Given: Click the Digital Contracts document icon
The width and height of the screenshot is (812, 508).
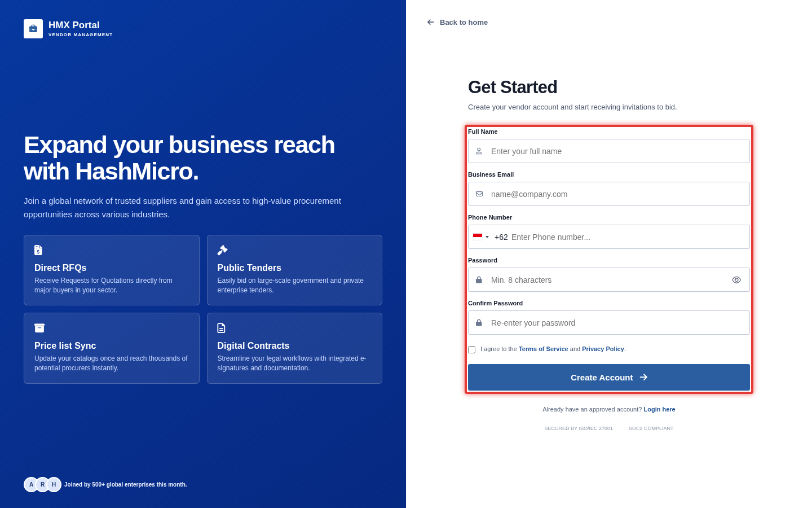Looking at the screenshot, I should coord(222,328).
